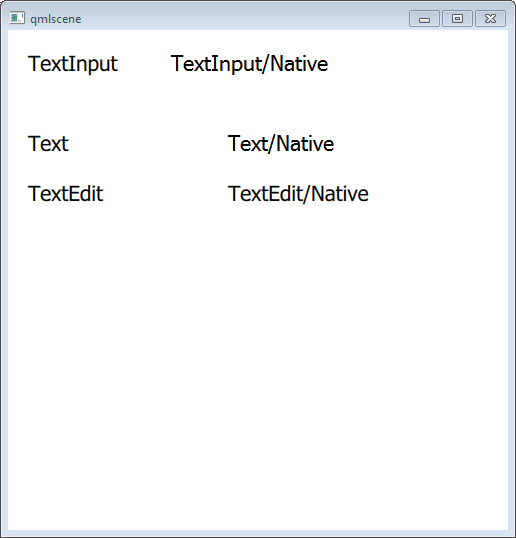Viewport: 516px width, 538px height.
Task: Click the slash in Text/Native
Action: click(271, 143)
